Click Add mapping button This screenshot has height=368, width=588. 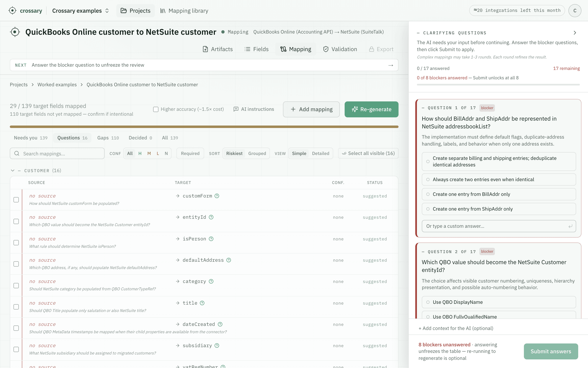311,109
